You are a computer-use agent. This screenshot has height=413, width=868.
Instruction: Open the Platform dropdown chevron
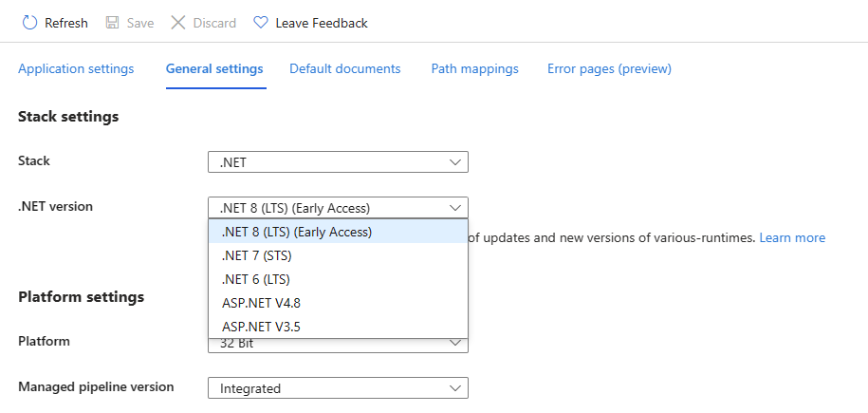[455, 344]
